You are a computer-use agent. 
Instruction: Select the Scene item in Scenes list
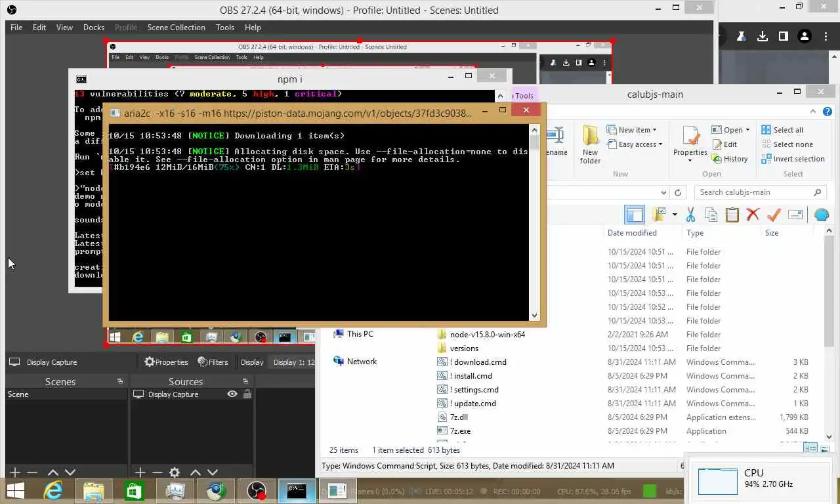tap(66, 394)
